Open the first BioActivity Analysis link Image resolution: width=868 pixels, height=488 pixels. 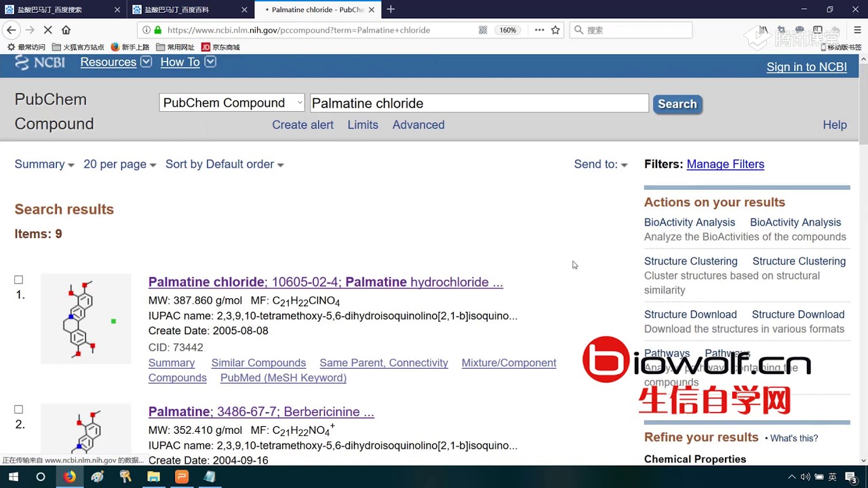690,222
